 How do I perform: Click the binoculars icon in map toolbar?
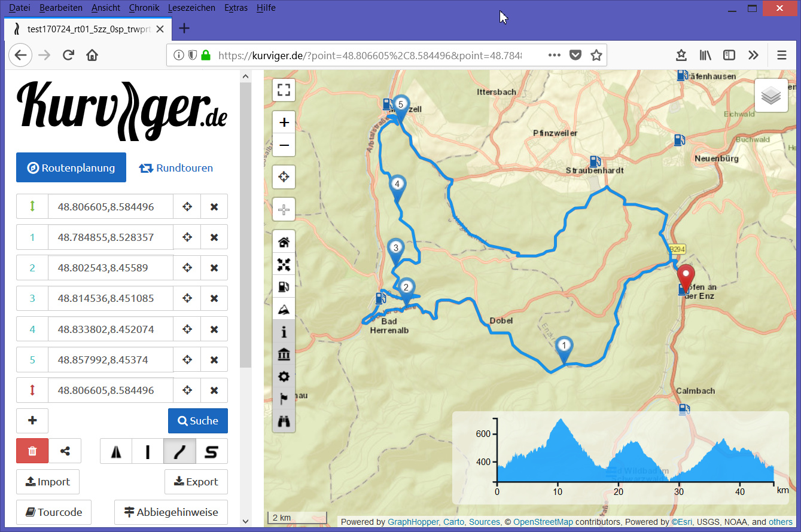284,421
